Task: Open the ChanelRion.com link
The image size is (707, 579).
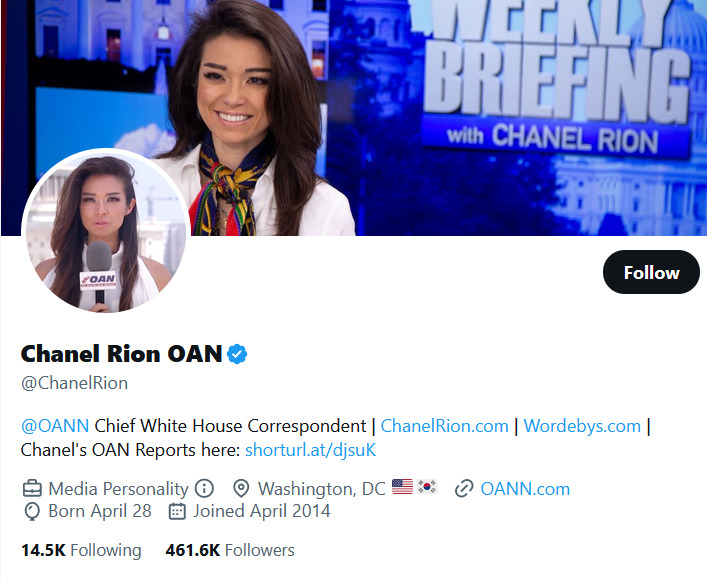Action: pyautogui.click(x=445, y=426)
